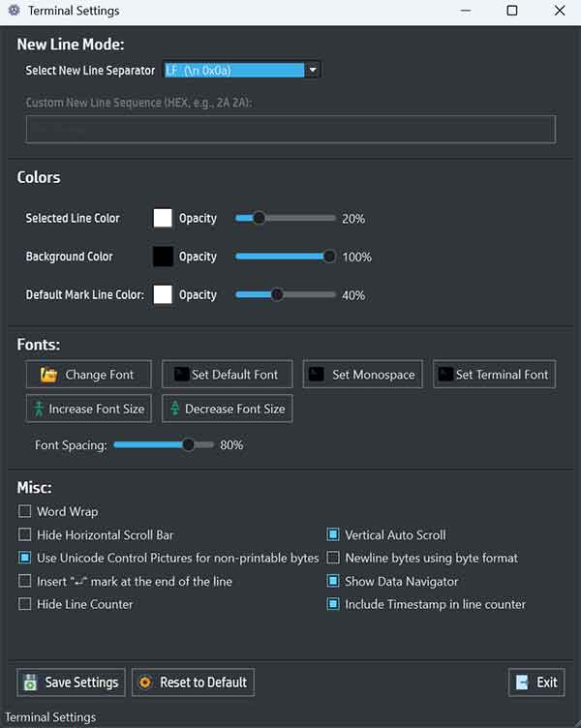This screenshot has width=581, height=728.
Task: Click the Save Settings disk icon
Action: pos(31,682)
